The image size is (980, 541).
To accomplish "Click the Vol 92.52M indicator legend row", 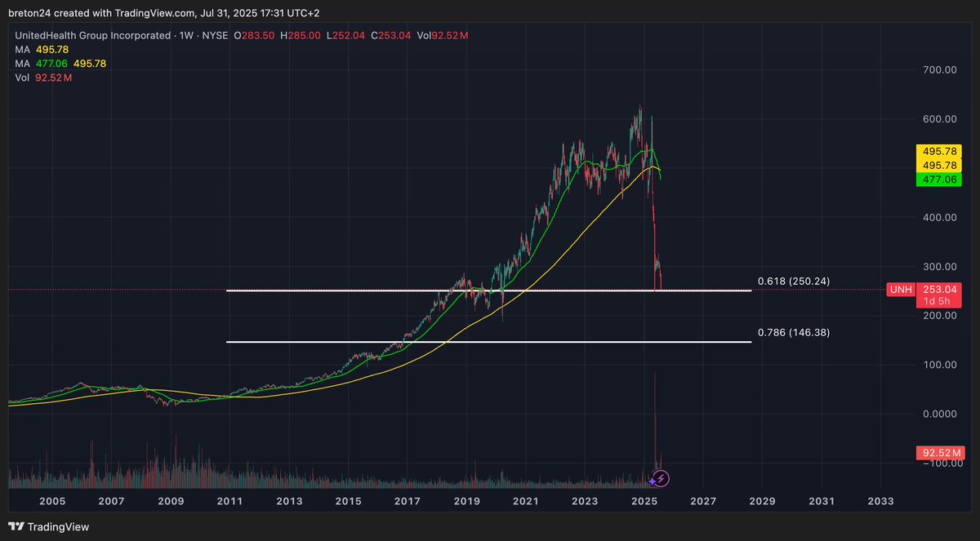I will [x=44, y=78].
